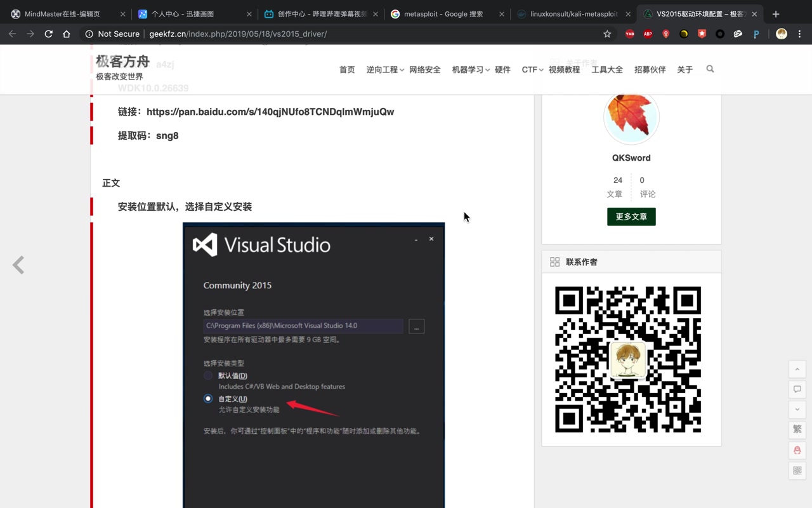
Task: Click the 更多文章 button
Action: click(631, 217)
